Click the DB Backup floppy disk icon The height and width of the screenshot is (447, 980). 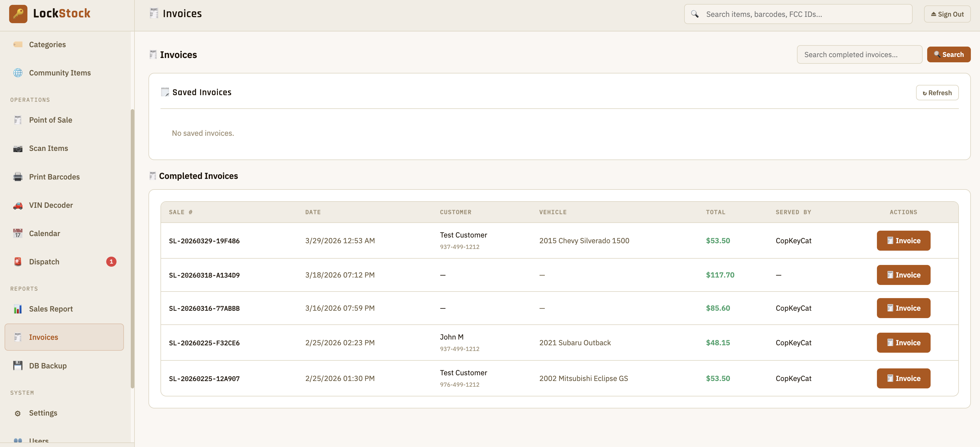tap(18, 365)
